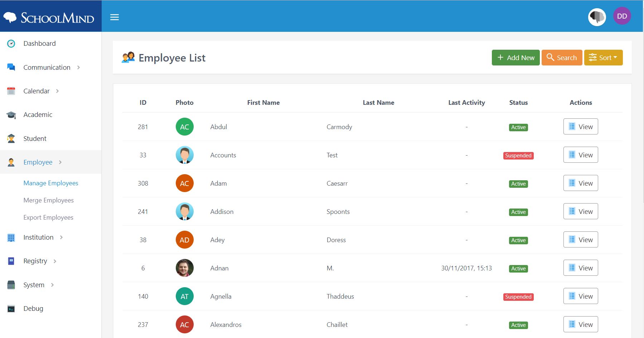This screenshot has height=338, width=644.
Task: Click the SchoolMind logo
Action: coord(49,17)
